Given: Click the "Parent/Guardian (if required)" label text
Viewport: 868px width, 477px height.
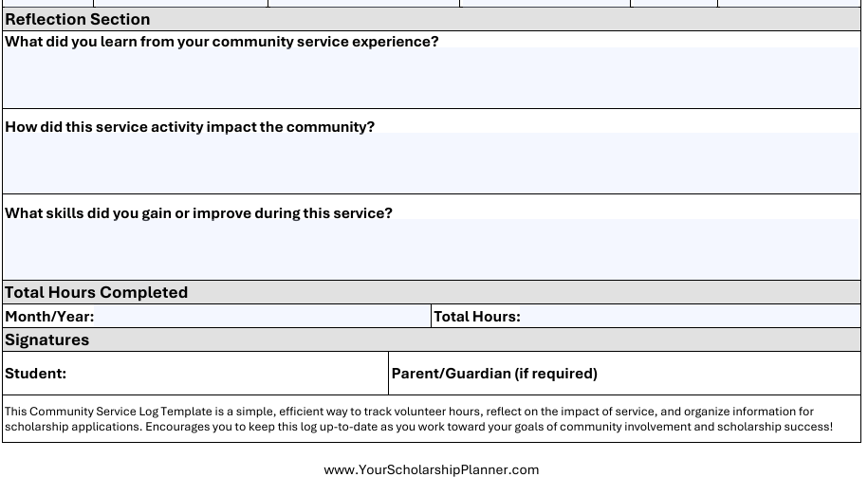Looking at the screenshot, I should [x=494, y=374].
